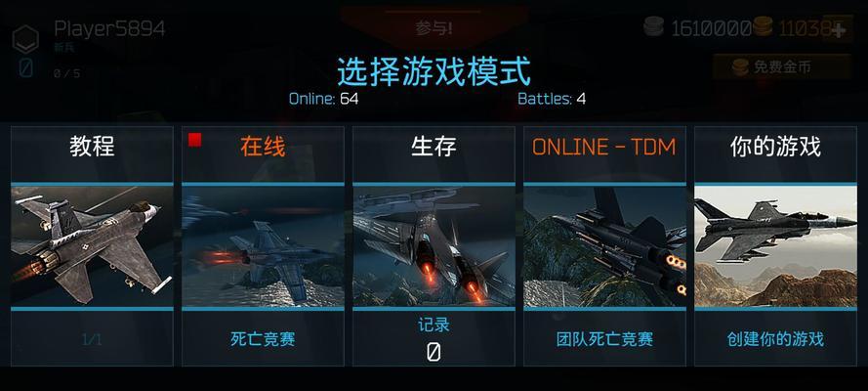Click the coin icon on 免费金币 button
The image size is (868, 391).
pyautogui.click(x=740, y=67)
